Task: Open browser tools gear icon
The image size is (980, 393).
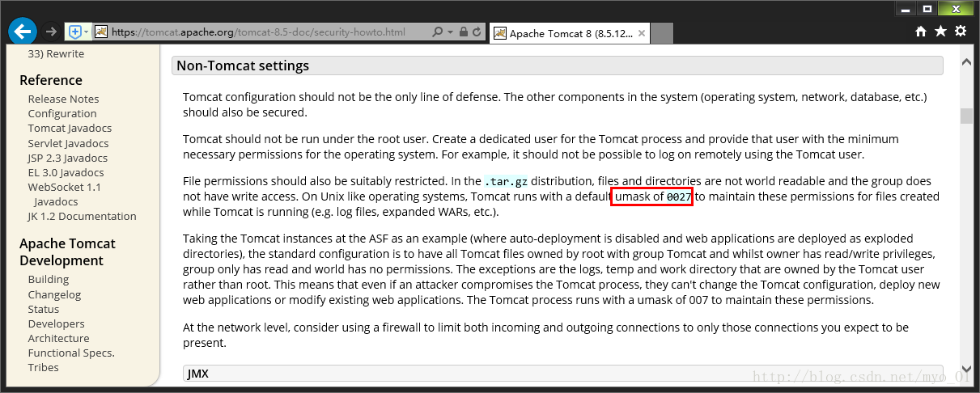Action: pyautogui.click(x=961, y=31)
